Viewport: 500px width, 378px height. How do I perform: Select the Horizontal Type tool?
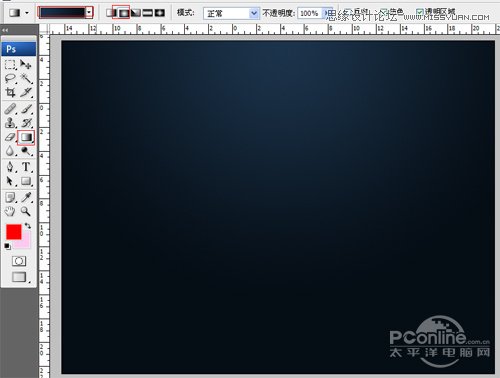26,167
